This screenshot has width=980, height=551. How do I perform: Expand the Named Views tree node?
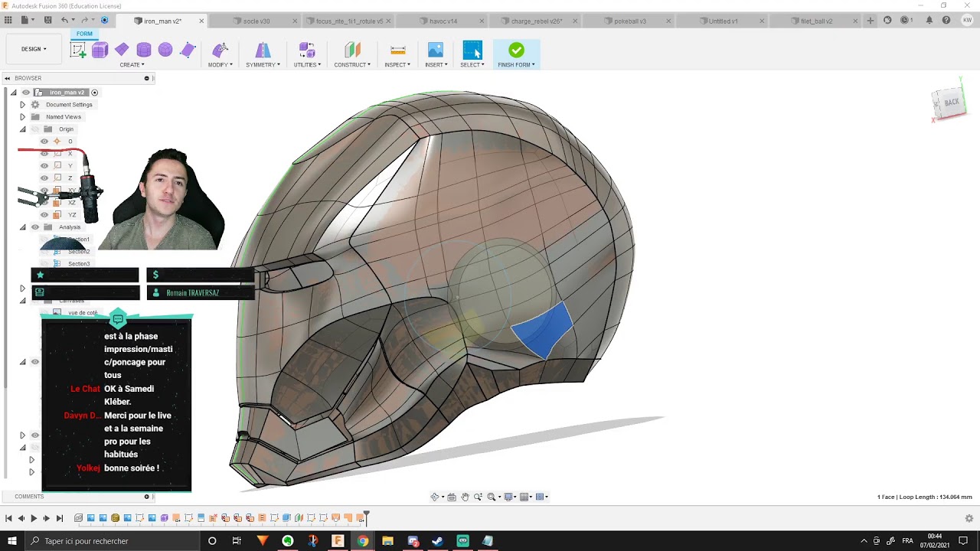[22, 117]
